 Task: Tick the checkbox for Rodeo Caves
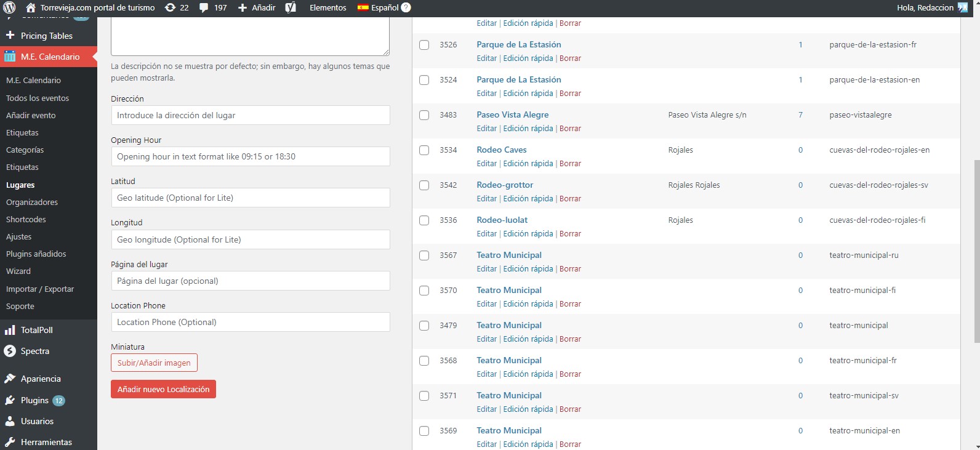point(424,150)
